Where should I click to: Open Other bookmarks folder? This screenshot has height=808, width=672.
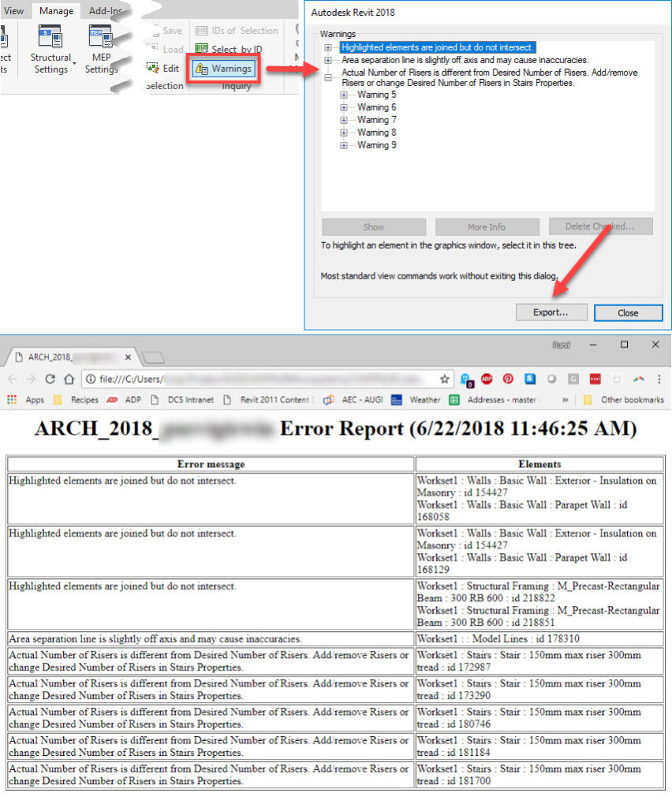coord(624,400)
